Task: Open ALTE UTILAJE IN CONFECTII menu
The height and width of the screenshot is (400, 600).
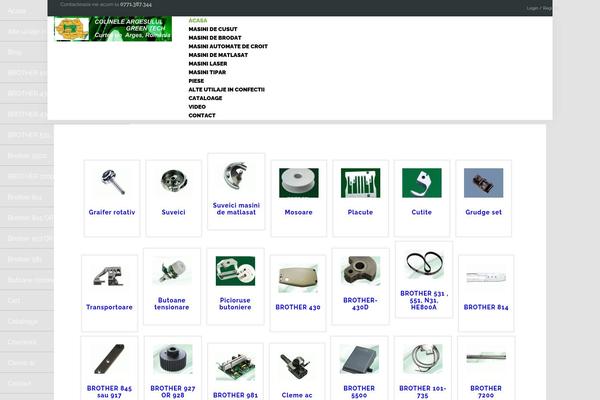Action: click(x=227, y=89)
